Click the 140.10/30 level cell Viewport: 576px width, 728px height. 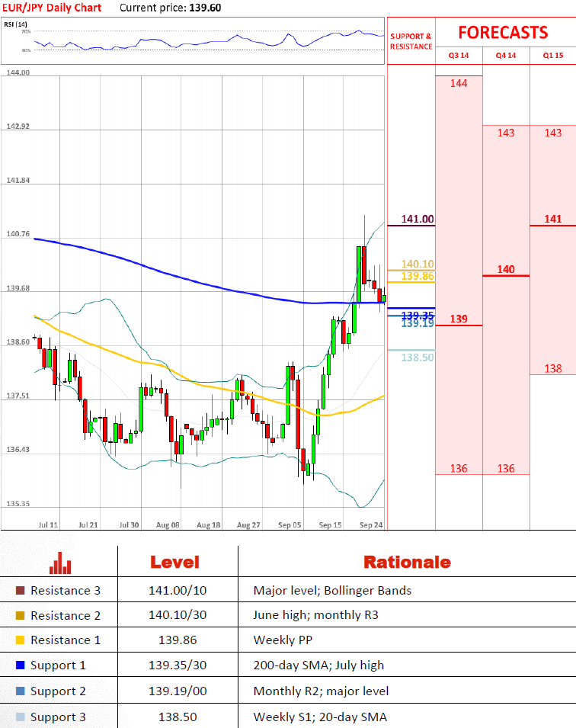178,615
